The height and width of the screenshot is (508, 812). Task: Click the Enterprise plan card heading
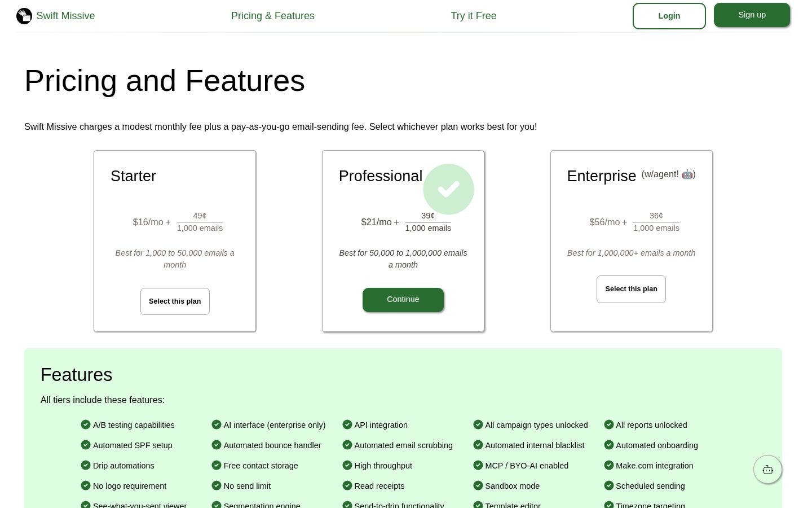602,176
